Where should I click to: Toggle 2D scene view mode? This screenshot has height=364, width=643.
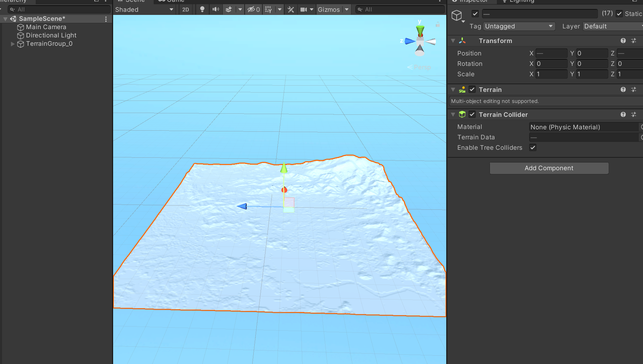[186, 9]
